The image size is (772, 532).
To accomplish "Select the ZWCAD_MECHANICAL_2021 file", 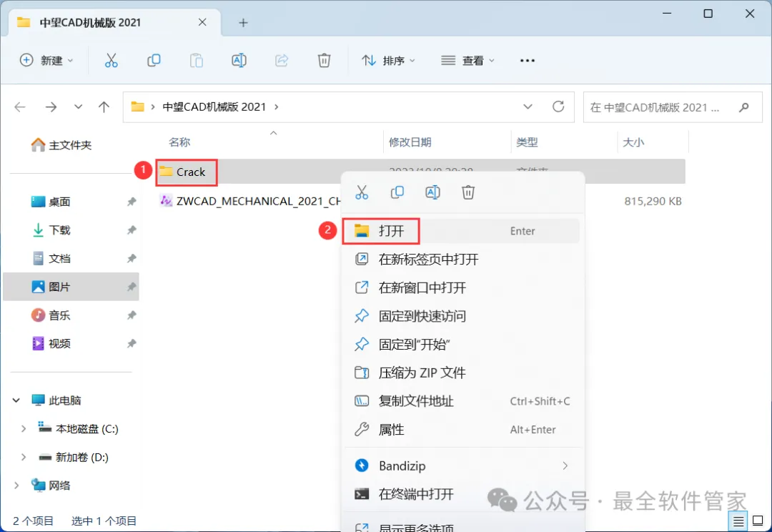I will pos(250,201).
